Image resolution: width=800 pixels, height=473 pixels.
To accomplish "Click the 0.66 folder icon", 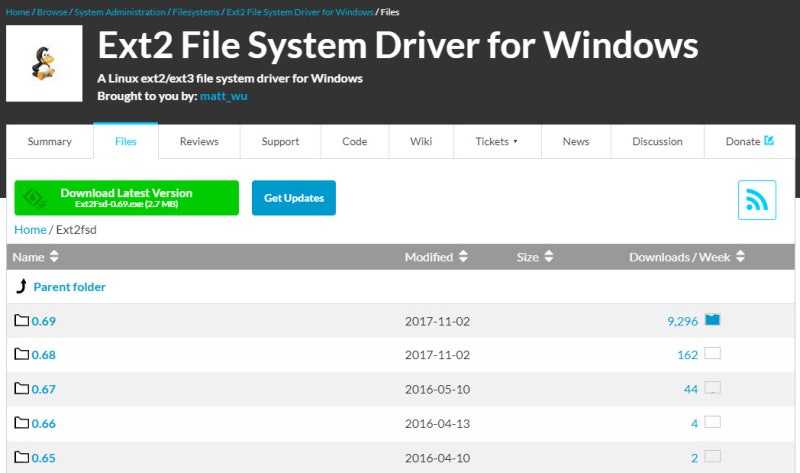I will tap(22, 423).
